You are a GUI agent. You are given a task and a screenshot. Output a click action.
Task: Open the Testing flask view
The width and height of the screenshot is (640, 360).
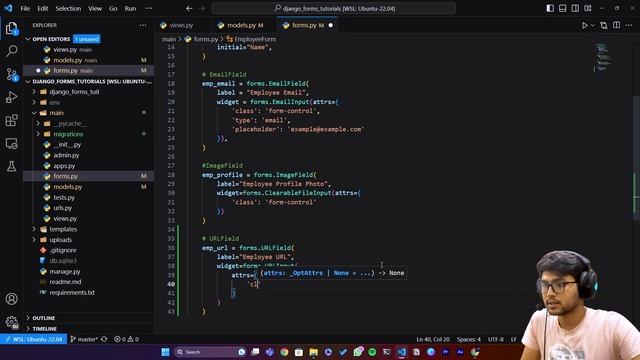click(11, 166)
